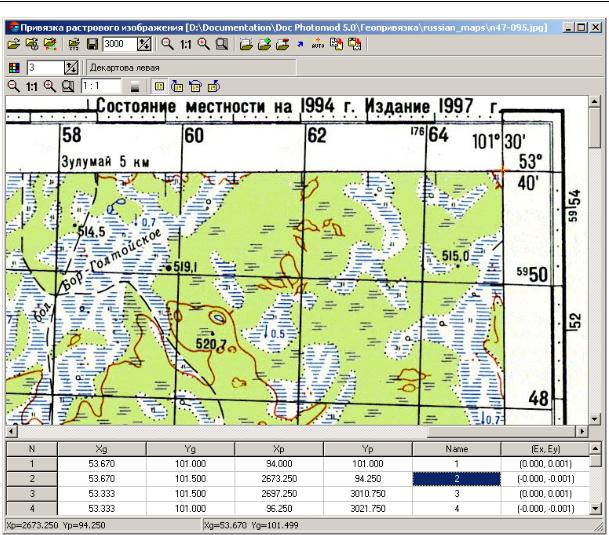
Task: Click the grayscale gradient icon
Action: (135, 87)
